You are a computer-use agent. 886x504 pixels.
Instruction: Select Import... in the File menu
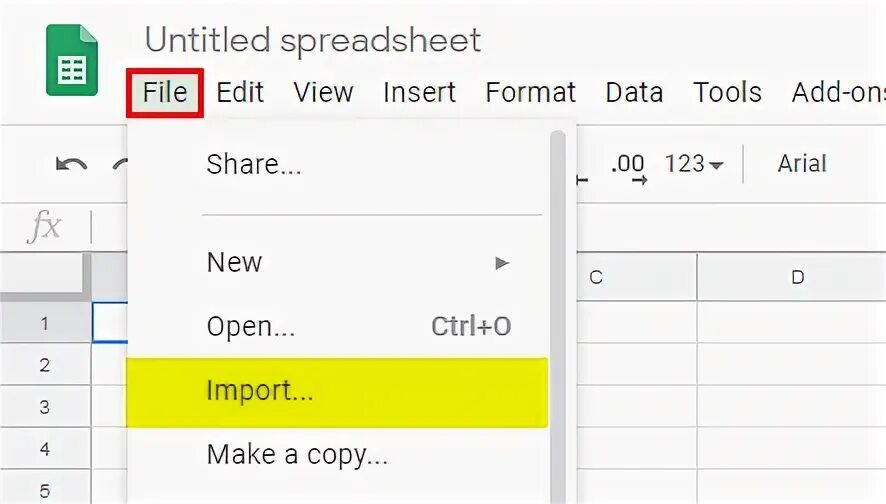[259, 392]
